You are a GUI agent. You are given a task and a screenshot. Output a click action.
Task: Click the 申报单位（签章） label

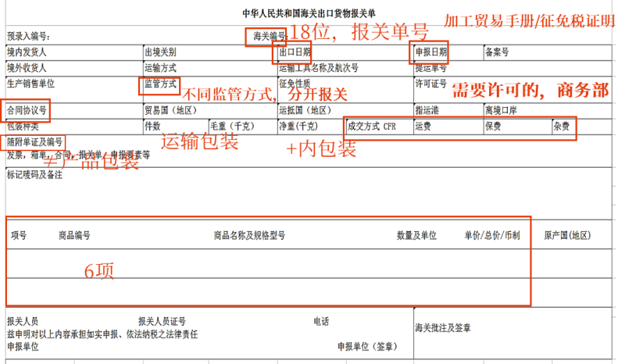pyautogui.click(x=367, y=347)
